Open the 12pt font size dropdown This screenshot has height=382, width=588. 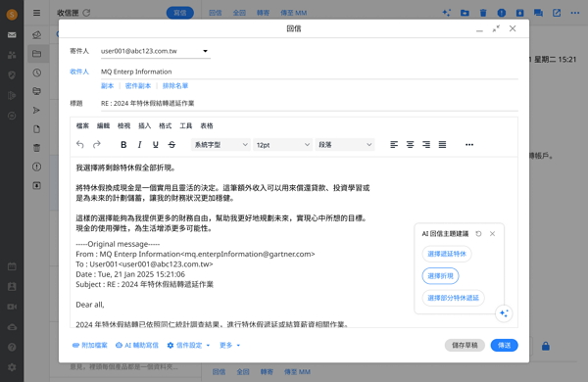coord(283,145)
